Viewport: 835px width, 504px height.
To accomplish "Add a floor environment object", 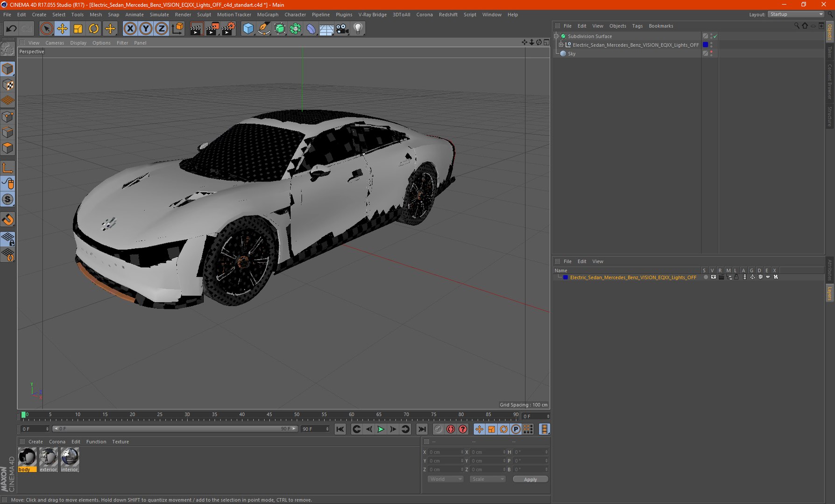I will pyautogui.click(x=326, y=29).
